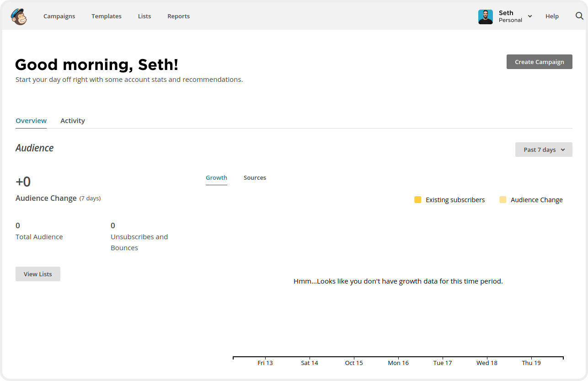Click the 'Fri 13' axis label
Viewport: 588px width, 381px height.
(265, 363)
